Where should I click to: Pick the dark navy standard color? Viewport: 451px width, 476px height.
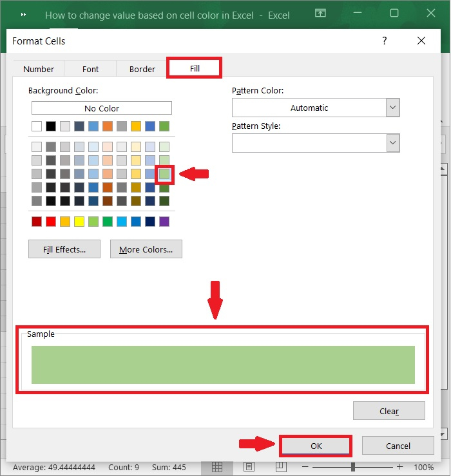[x=150, y=222]
